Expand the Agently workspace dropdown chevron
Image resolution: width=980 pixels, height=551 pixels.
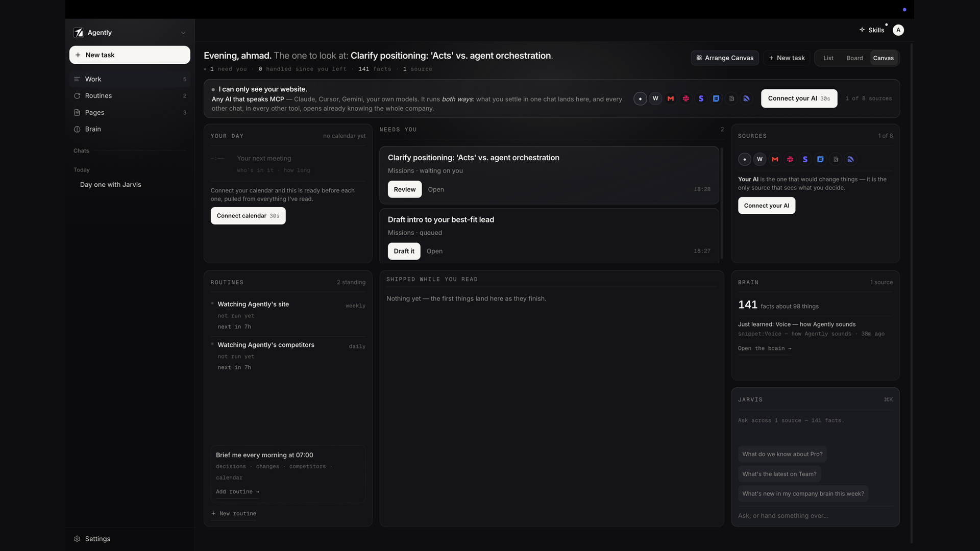click(183, 33)
